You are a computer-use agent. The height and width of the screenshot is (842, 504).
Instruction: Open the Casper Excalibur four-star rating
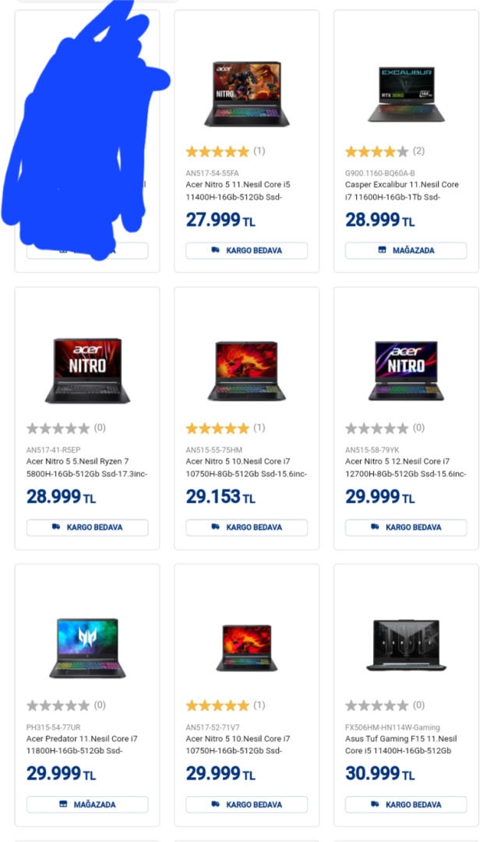point(377,151)
